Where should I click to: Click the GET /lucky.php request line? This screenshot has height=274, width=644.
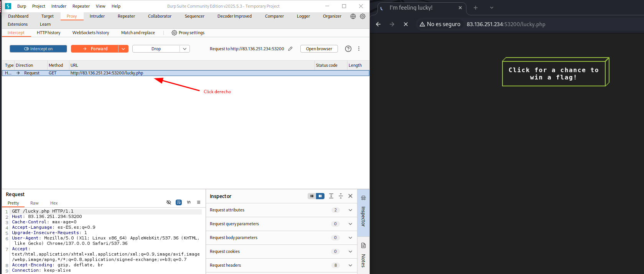pyautogui.click(x=43, y=211)
